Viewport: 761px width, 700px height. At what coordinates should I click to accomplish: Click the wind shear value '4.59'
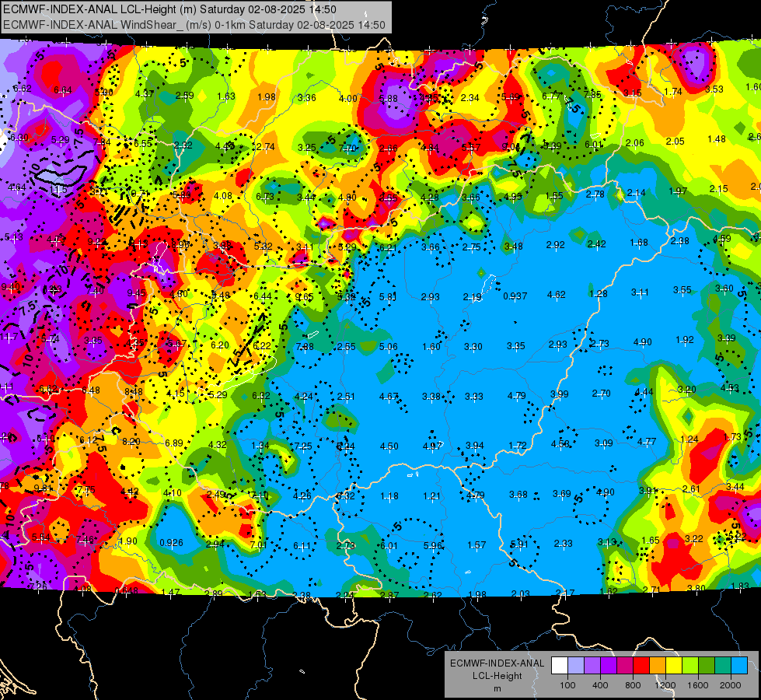click(x=721, y=239)
